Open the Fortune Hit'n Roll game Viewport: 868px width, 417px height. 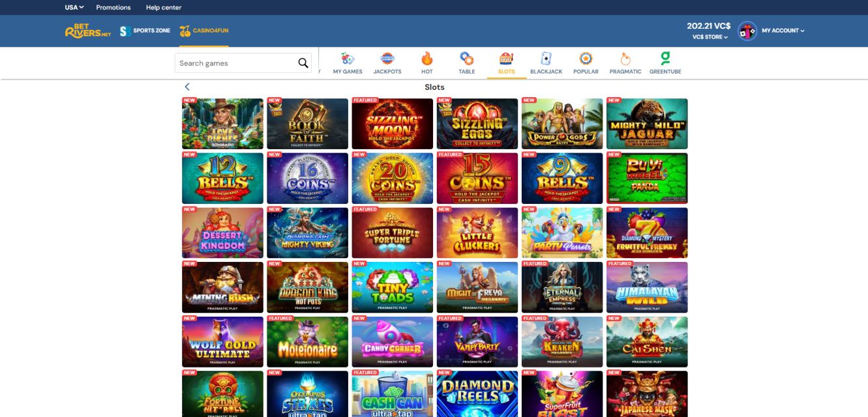(222, 394)
